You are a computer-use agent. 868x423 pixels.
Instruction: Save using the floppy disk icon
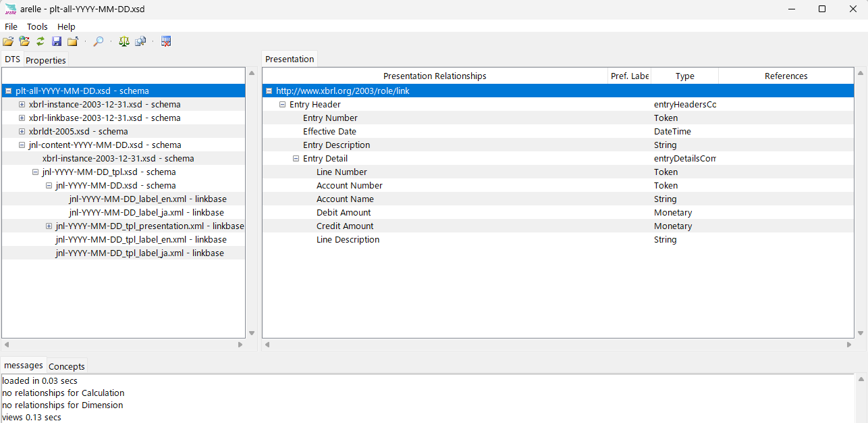point(57,41)
